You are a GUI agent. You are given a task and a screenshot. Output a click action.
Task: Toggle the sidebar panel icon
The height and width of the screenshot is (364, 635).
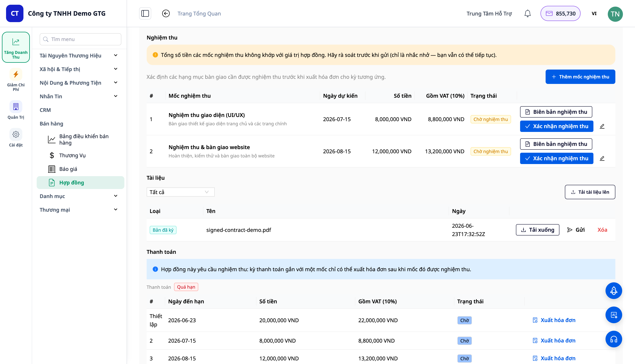tap(145, 13)
